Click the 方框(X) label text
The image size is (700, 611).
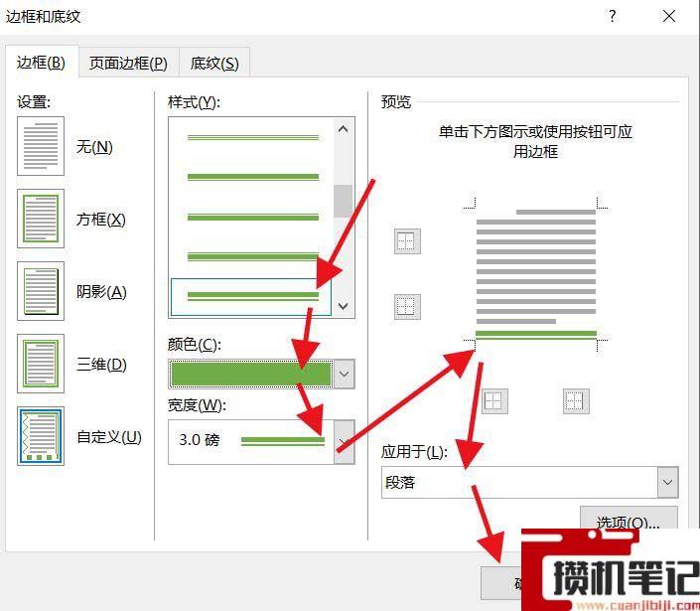(x=101, y=220)
